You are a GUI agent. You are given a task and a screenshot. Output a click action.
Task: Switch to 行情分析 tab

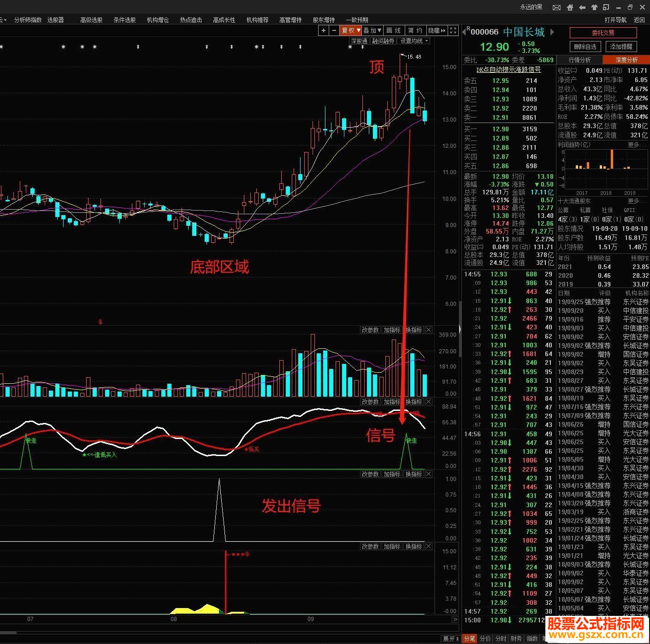pos(579,60)
